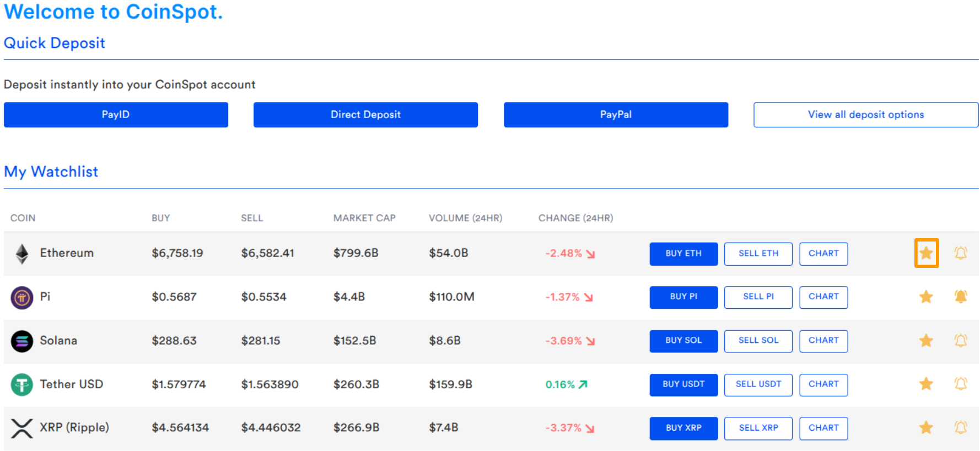
Task: Choose Direct Deposit
Action: pyautogui.click(x=365, y=115)
